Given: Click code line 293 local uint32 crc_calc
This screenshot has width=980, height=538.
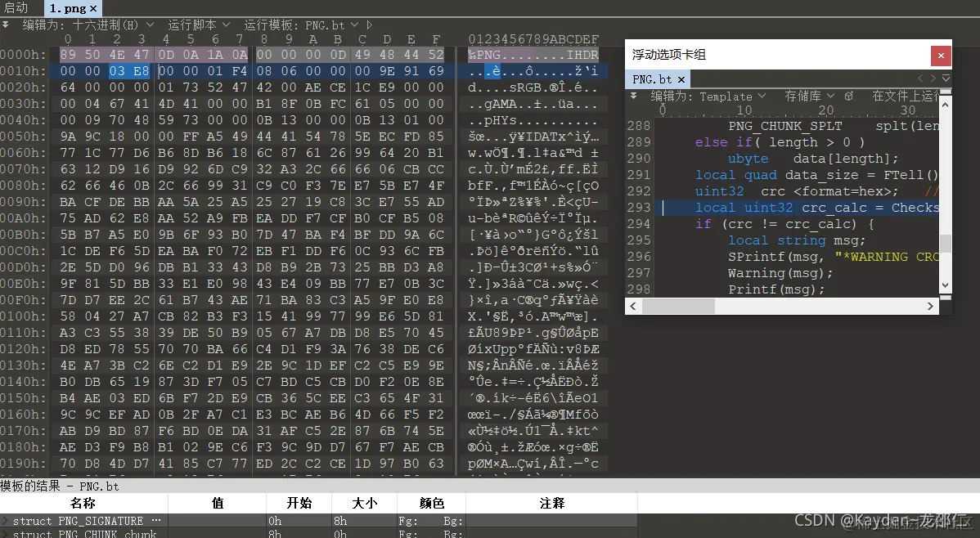Looking at the screenshot, I should (817, 208).
